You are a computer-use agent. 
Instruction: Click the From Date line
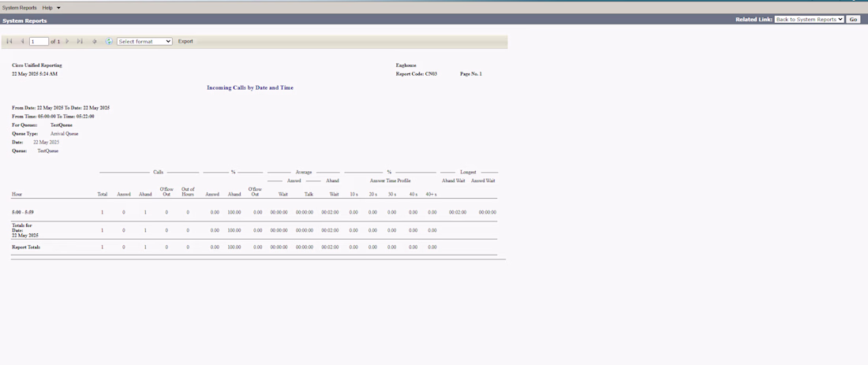pyautogui.click(x=61, y=108)
